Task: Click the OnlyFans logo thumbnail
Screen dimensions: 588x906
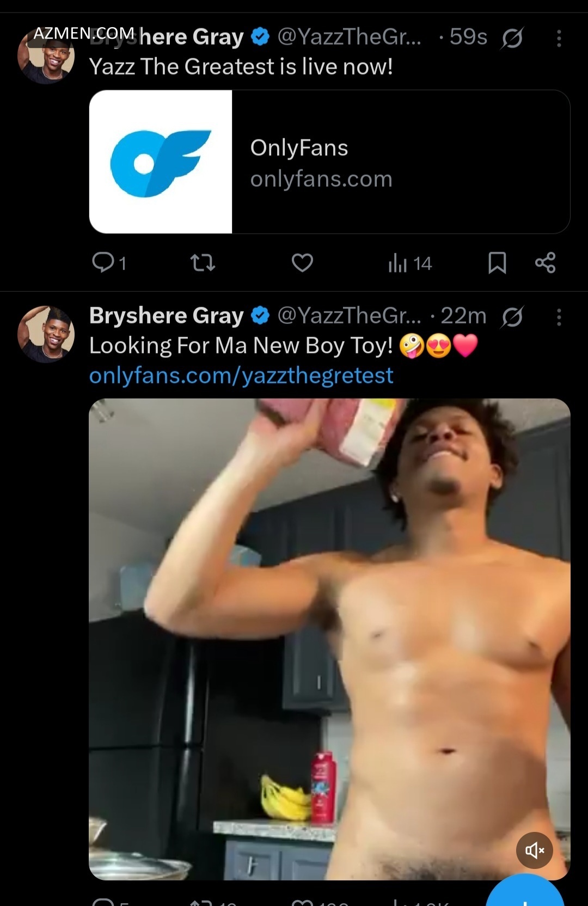Action: [x=161, y=162]
